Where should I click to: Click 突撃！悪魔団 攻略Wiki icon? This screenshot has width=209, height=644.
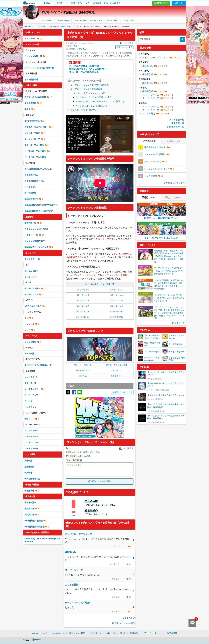141,344
